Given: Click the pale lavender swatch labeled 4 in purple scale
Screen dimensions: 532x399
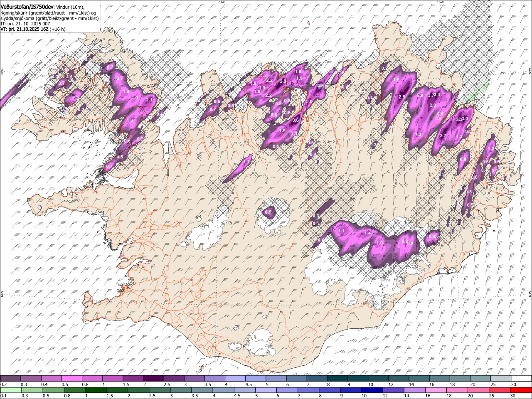Looking at the screenshot, I should tap(235, 379).
